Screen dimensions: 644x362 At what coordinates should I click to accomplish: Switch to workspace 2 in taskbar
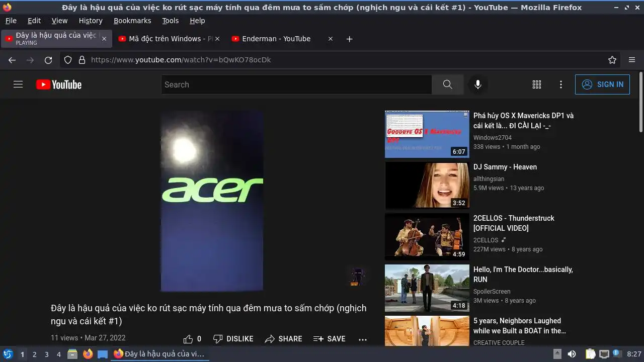click(34, 354)
